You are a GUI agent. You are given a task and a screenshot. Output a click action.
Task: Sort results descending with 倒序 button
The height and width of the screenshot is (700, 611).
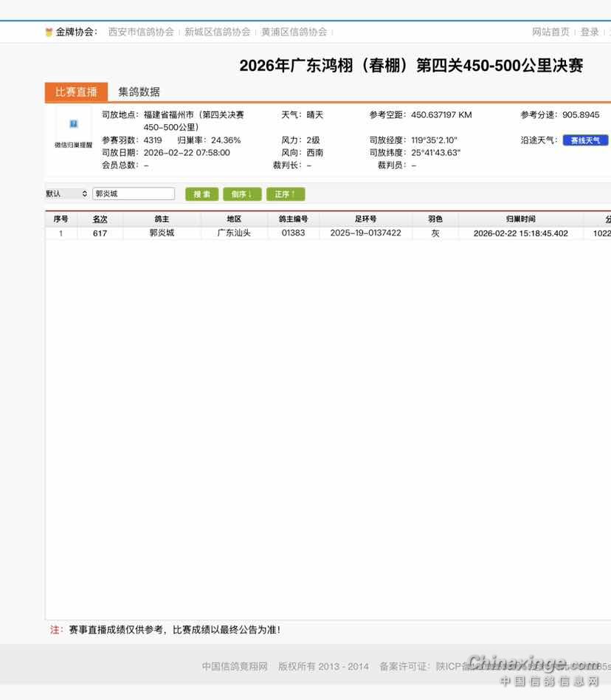coord(242,194)
